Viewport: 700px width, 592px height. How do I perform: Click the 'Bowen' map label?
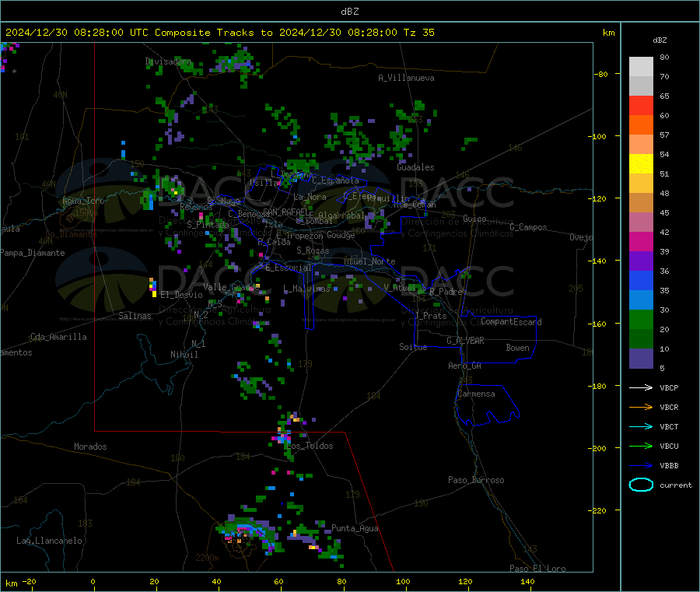click(x=518, y=349)
